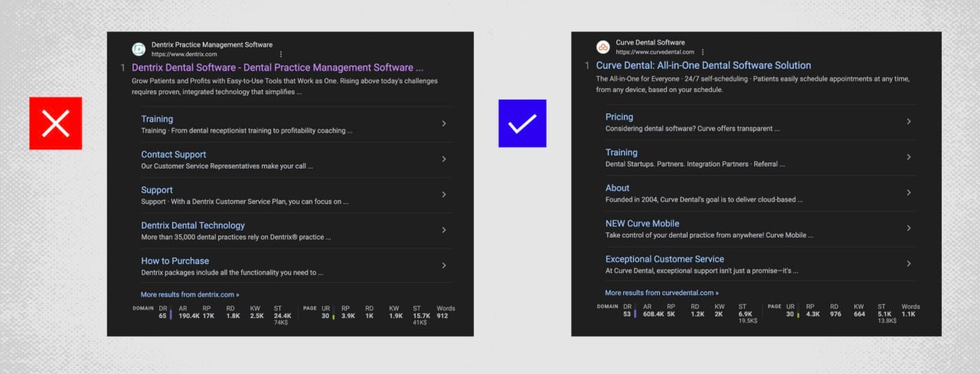
Task: Expand the NEW Curve Mobile chevron
Action: pyautogui.click(x=909, y=228)
